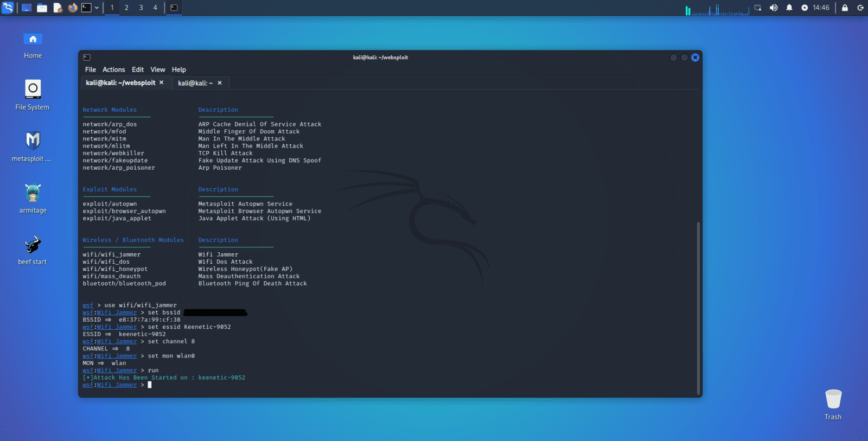Click 'Mass Deauthentication Attack' description
This screenshot has height=441, width=868.
(x=249, y=277)
